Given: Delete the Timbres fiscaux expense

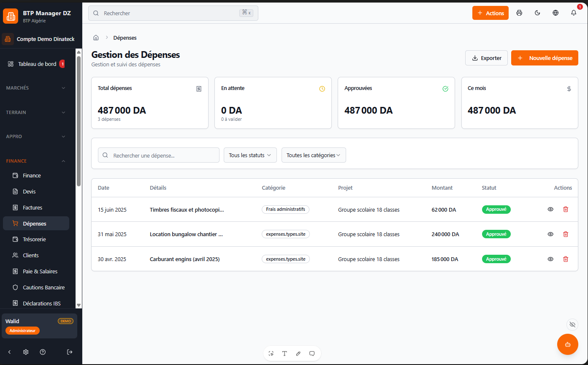Looking at the screenshot, I should pos(566,210).
